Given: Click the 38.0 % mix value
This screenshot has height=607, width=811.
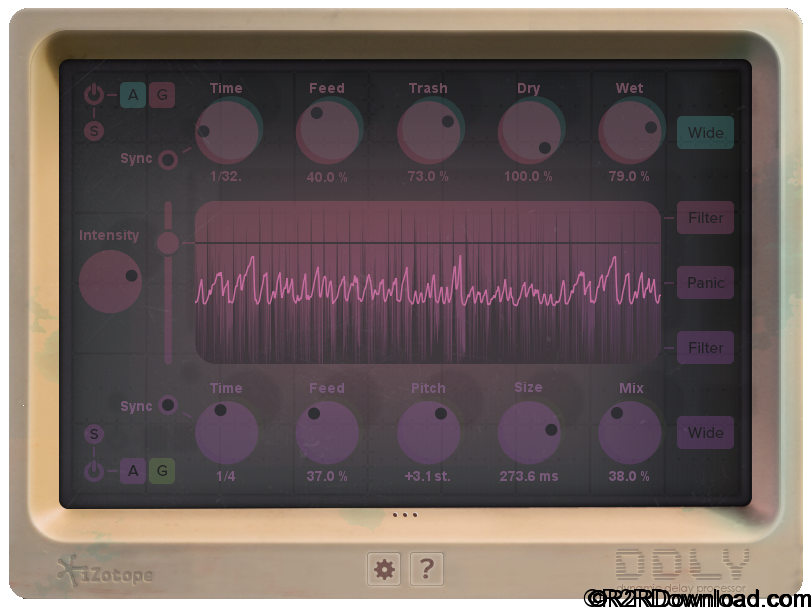Looking at the screenshot, I should coord(629,476).
